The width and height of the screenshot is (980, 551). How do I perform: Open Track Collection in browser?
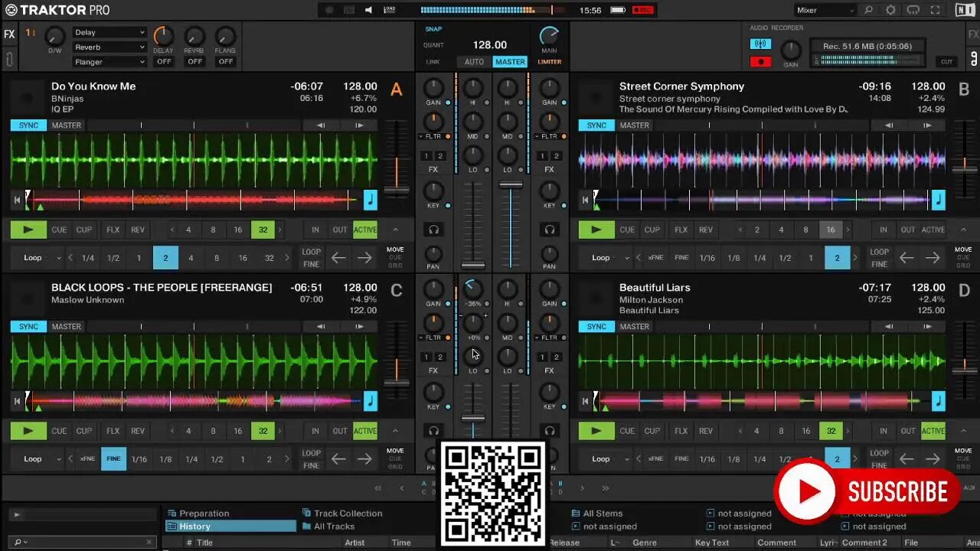(x=341, y=514)
